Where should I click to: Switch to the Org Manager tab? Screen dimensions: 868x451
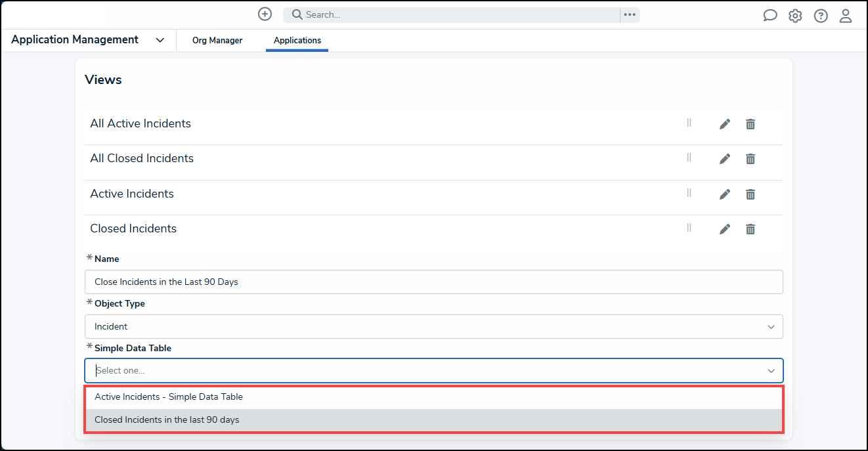[217, 41]
